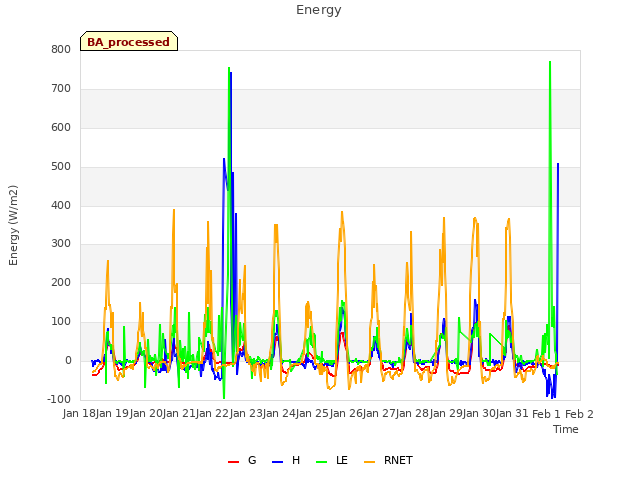The width and height of the screenshot is (640, 480).
Task: Select the LE legend label
Action: tap(342, 460)
